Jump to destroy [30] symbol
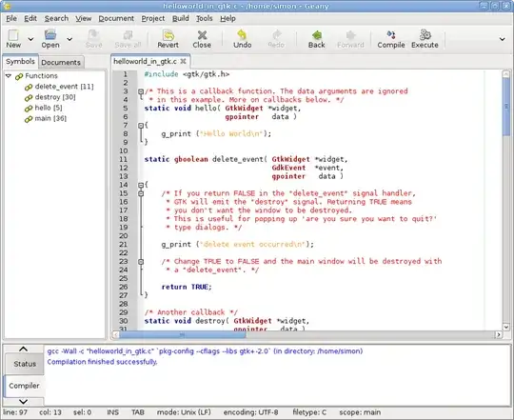The width and height of the screenshot is (514, 420). (55, 97)
